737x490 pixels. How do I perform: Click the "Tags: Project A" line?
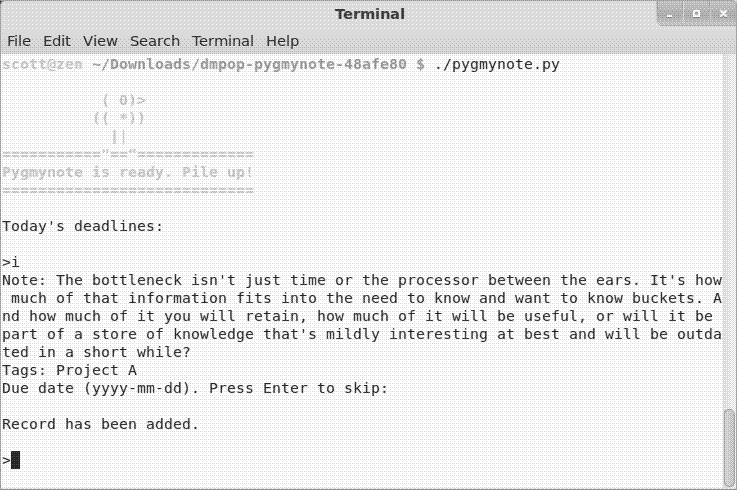70,371
